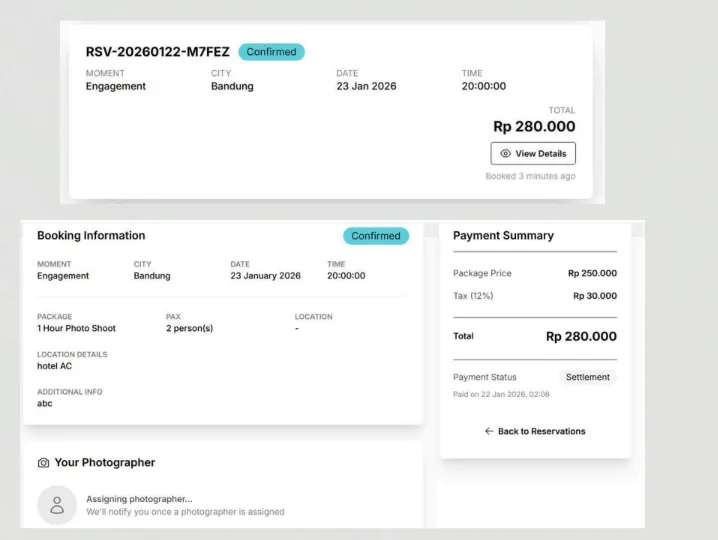Viewport: 718px width, 540px height.
Task: Click 'Booked 3 minutes ago' text
Action: tap(530, 176)
